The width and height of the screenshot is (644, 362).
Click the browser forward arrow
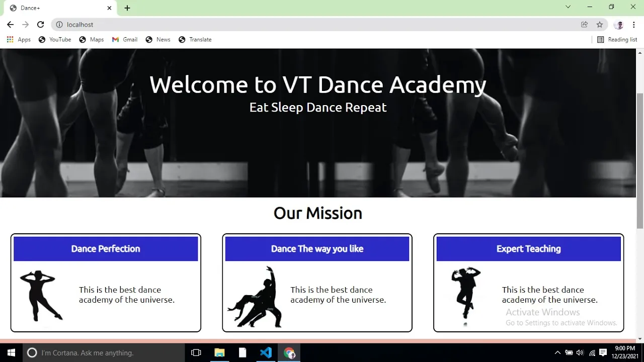click(25, 25)
